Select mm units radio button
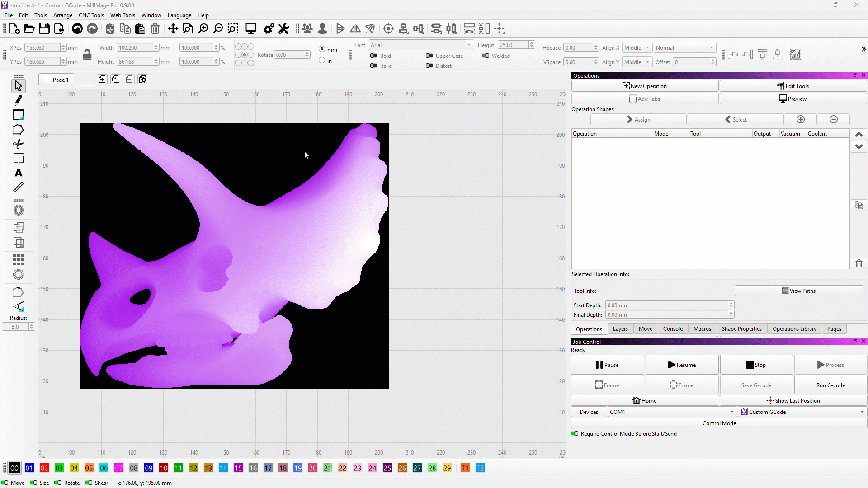This screenshot has height=488, width=868. tap(322, 49)
